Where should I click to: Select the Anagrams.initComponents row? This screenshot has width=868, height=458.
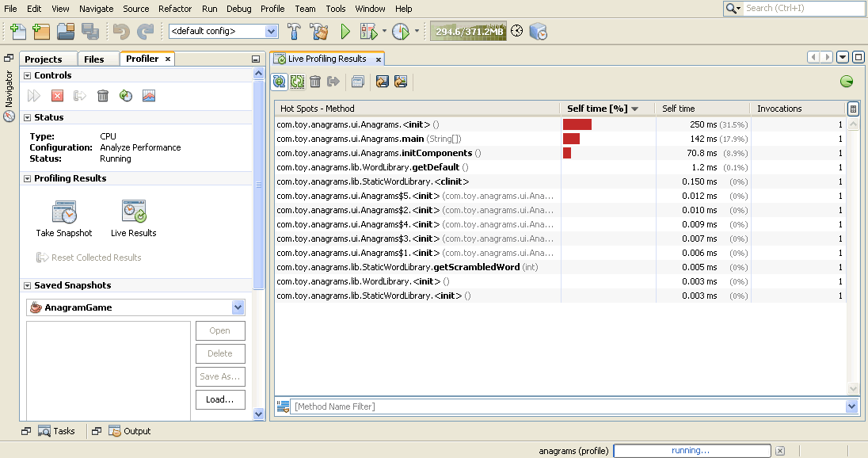[560, 153]
